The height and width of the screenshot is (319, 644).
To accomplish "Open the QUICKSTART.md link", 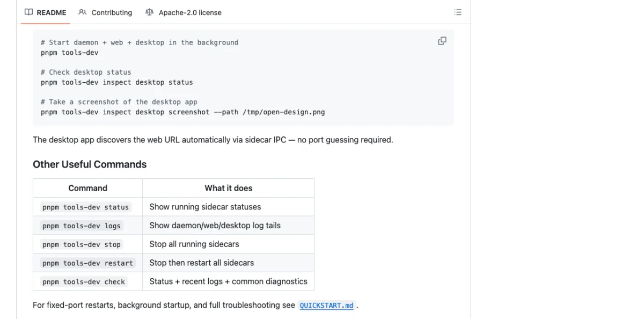I will (326, 306).
